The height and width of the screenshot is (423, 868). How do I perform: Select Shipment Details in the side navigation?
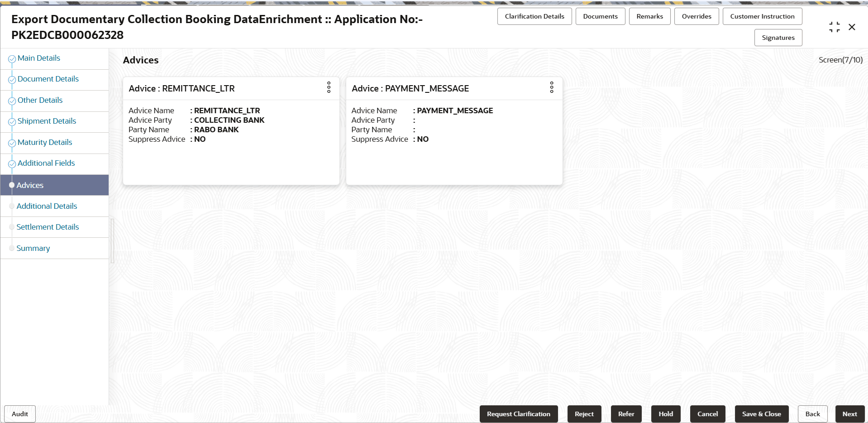(47, 121)
